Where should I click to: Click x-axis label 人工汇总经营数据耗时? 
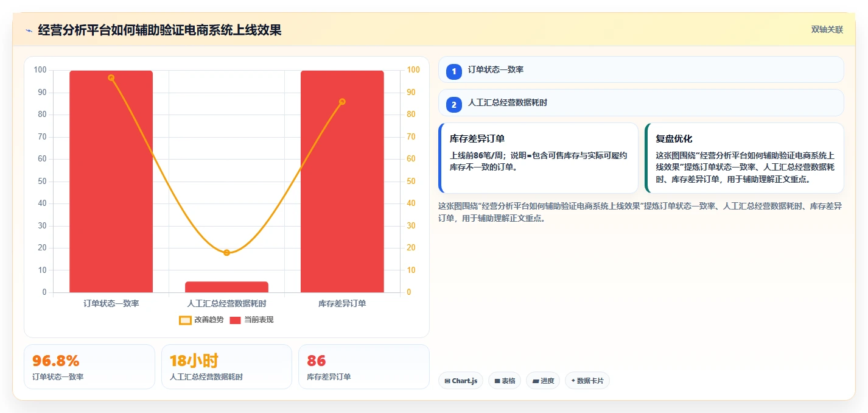click(x=226, y=303)
